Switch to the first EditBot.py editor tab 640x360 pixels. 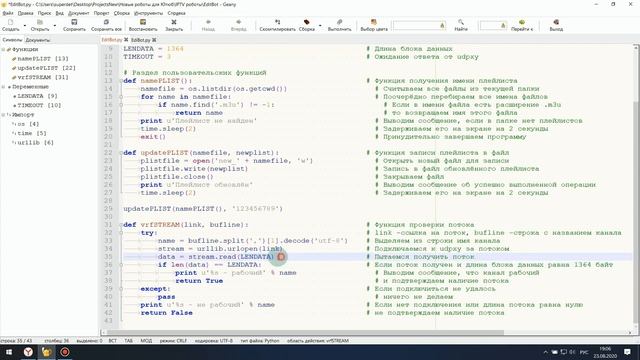[111, 40]
